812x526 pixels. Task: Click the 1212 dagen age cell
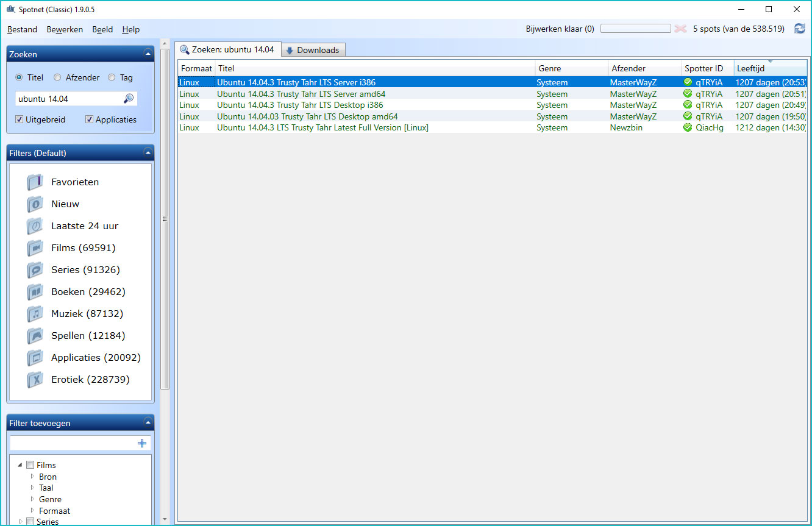click(x=771, y=127)
